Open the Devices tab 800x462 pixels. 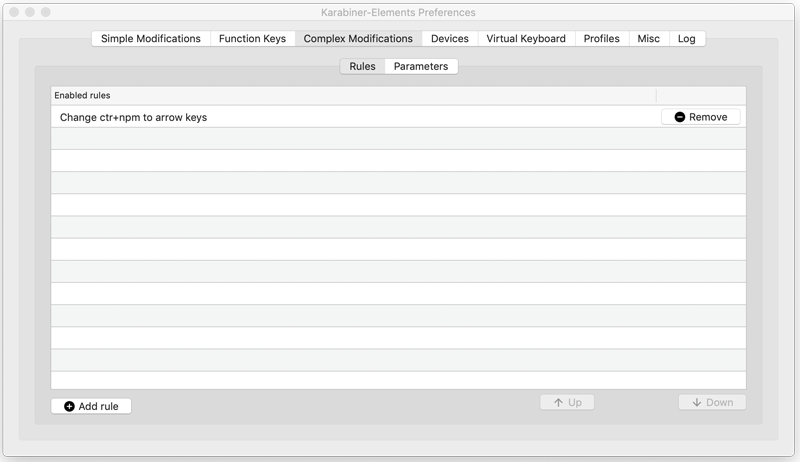coord(450,39)
